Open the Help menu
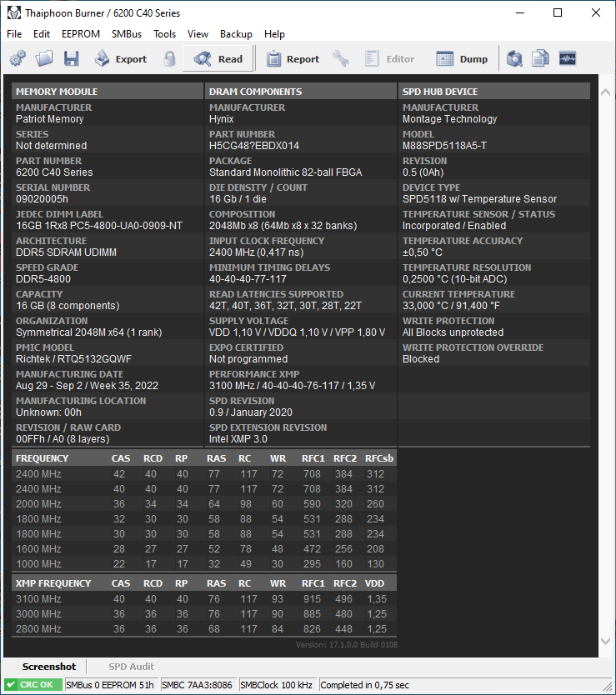The height and width of the screenshot is (695, 616). pos(274,34)
